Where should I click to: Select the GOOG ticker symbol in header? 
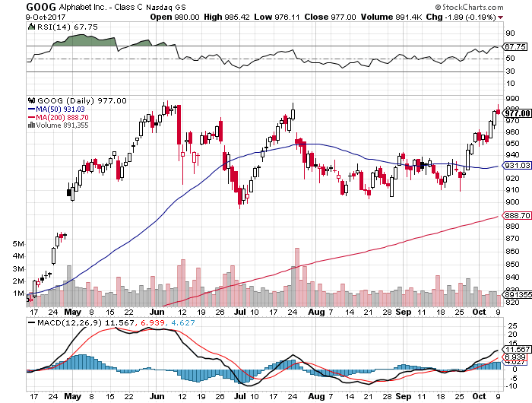(41, 7)
